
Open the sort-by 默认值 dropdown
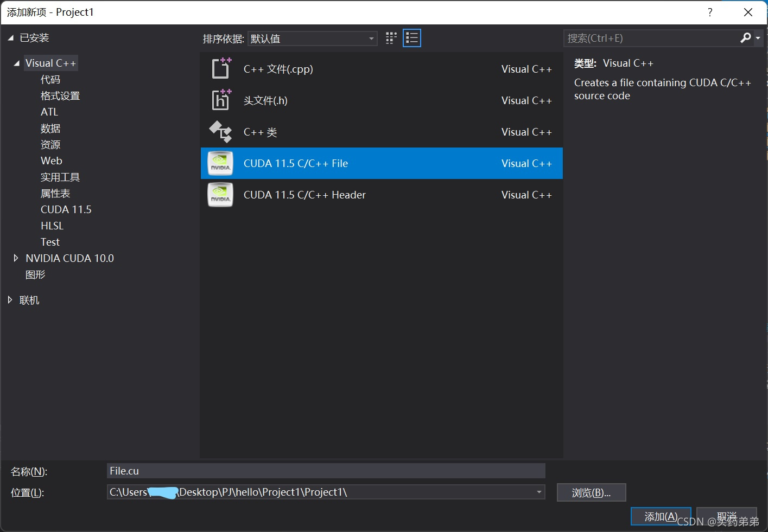coord(313,39)
